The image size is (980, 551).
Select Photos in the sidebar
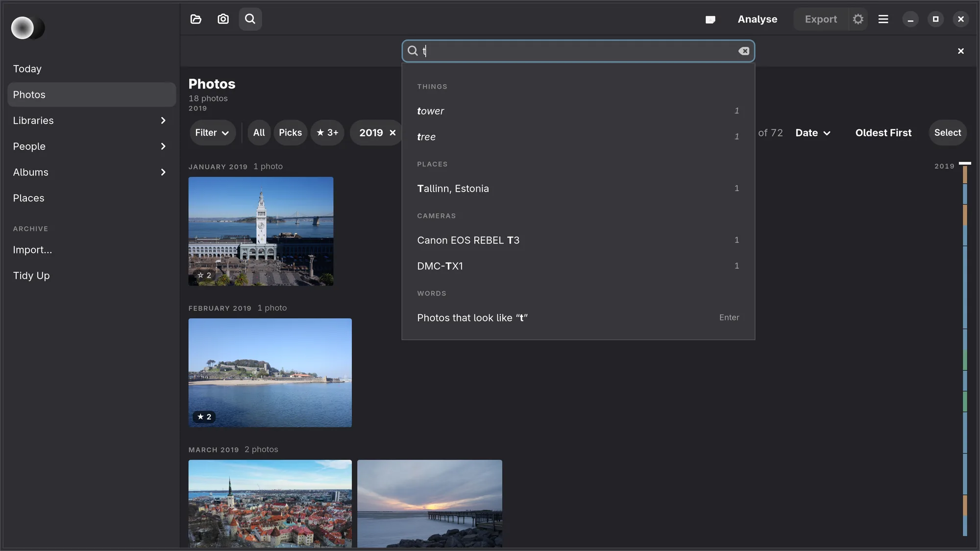92,95
